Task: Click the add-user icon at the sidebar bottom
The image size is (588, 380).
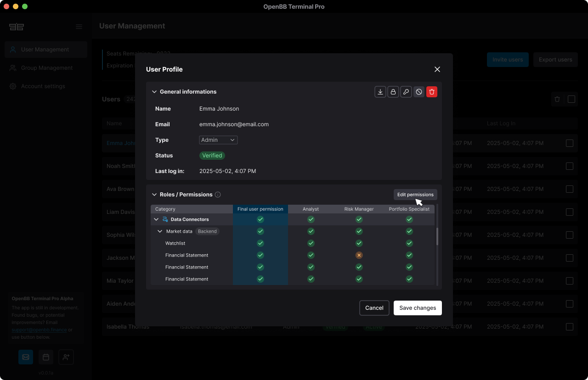Action: (66, 357)
